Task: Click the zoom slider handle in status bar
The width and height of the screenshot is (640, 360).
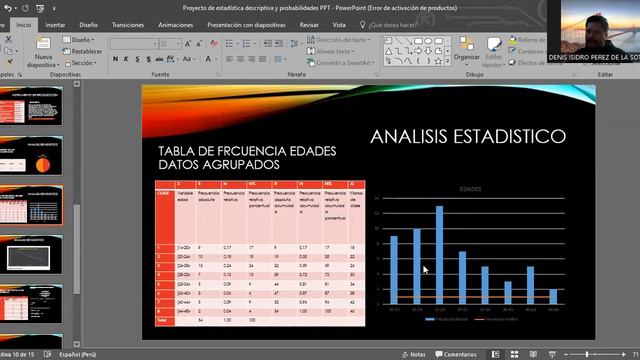Action: tap(587, 354)
